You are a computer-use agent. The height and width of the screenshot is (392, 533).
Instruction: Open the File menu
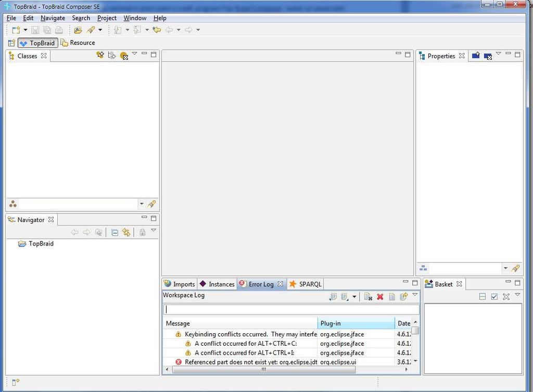tap(11, 18)
